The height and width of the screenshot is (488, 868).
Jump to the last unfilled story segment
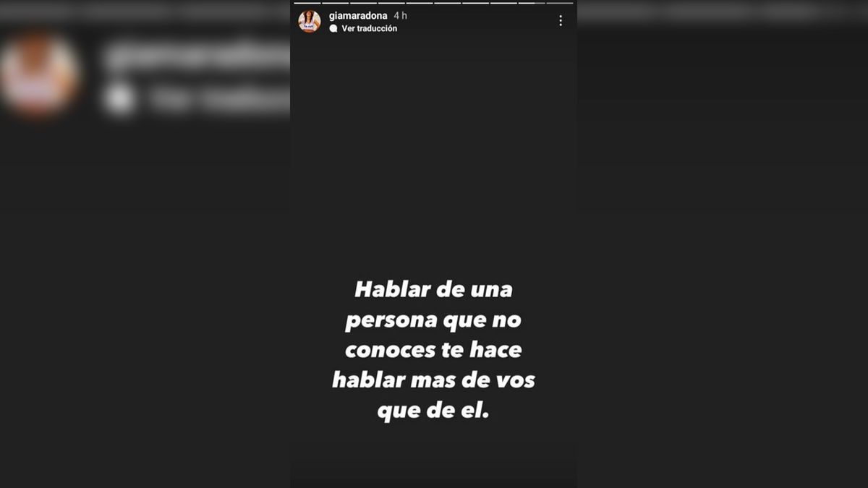(560, 3)
